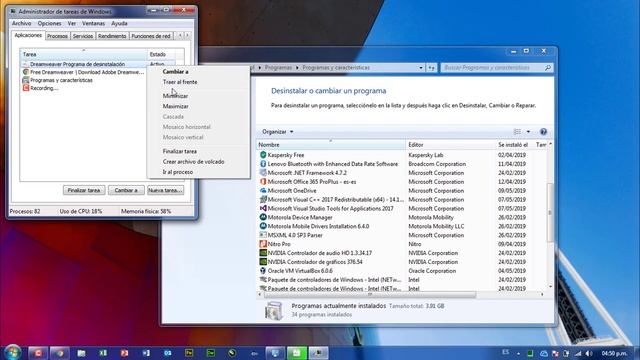This screenshot has width=640, height=360.
Task: Select MSXML 4.0 SP3 Parser row
Action: click(402, 236)
